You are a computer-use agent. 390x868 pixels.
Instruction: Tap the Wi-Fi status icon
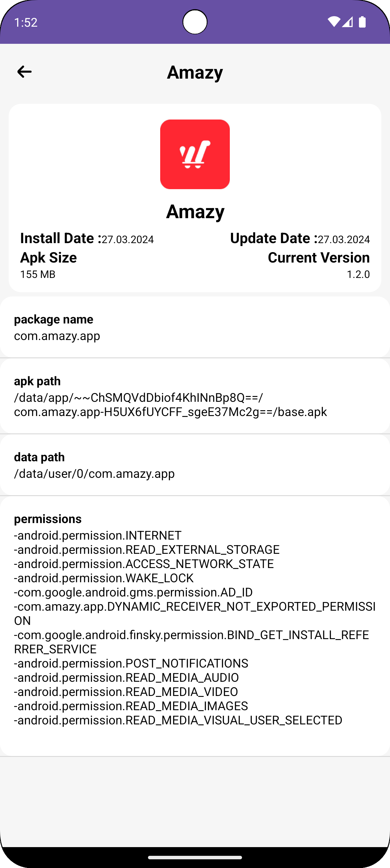point(334,22)
